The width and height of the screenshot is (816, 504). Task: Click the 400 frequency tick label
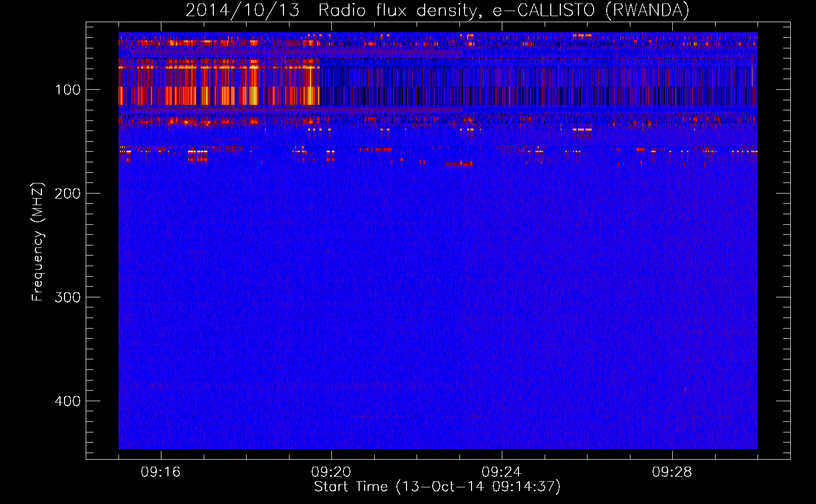[68, 401]
